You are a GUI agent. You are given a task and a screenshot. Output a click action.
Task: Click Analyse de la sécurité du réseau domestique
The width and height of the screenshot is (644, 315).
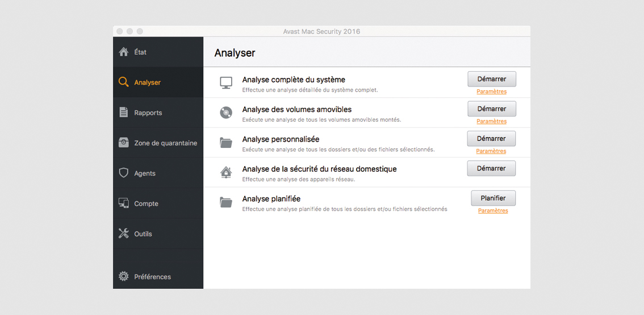[x=320, y=169]
